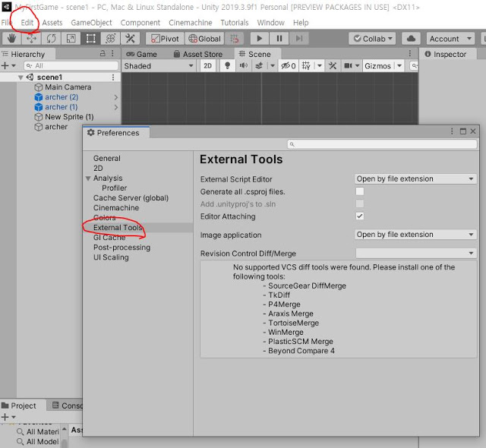The width and height of the screenshot is (486, 448).
Task: Switch to the Game tab
Action: (142, 54)
